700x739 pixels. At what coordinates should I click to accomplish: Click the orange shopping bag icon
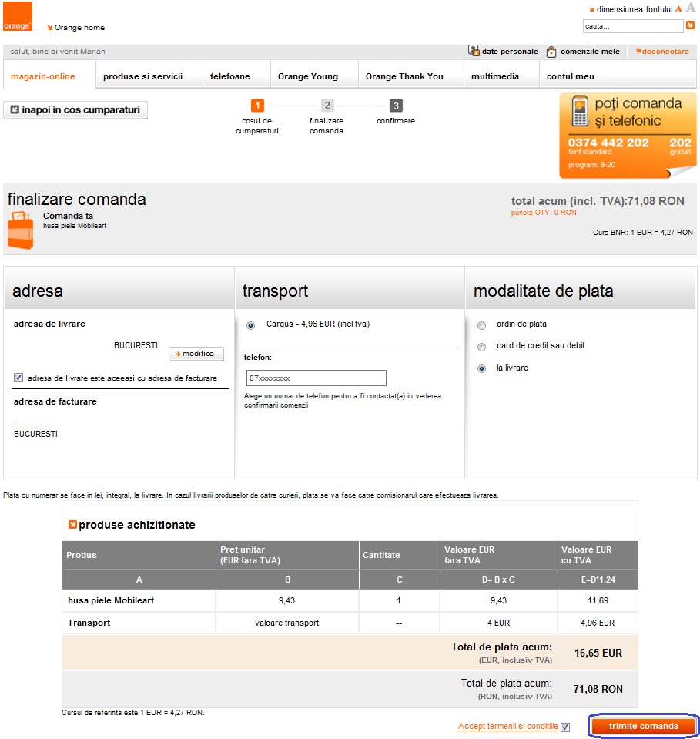click(x=21, y=230)
